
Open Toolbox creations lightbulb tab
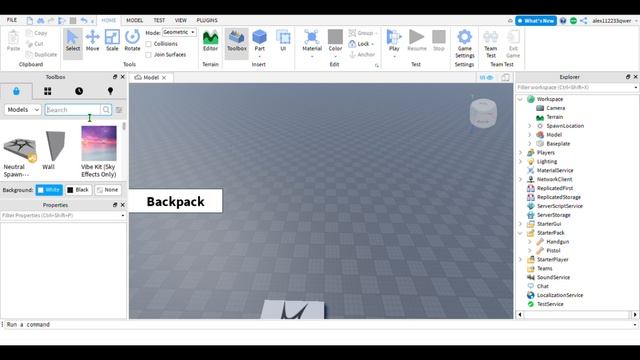[110, 91]
